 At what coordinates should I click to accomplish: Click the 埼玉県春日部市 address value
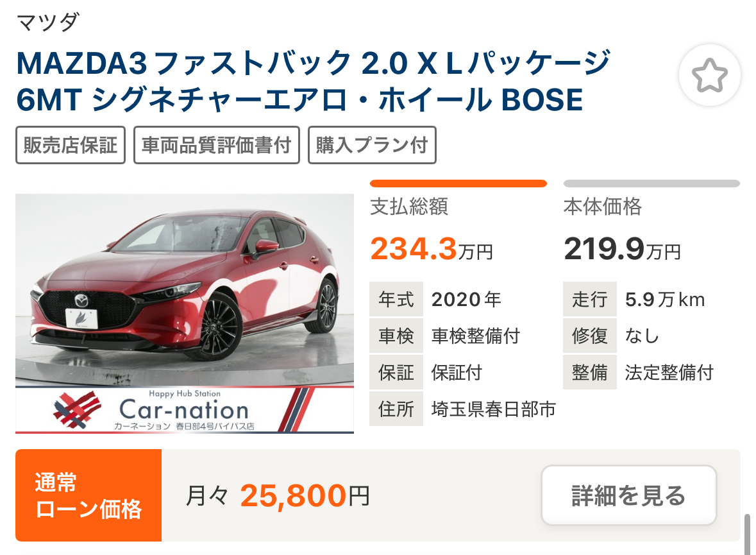point(493,409)
